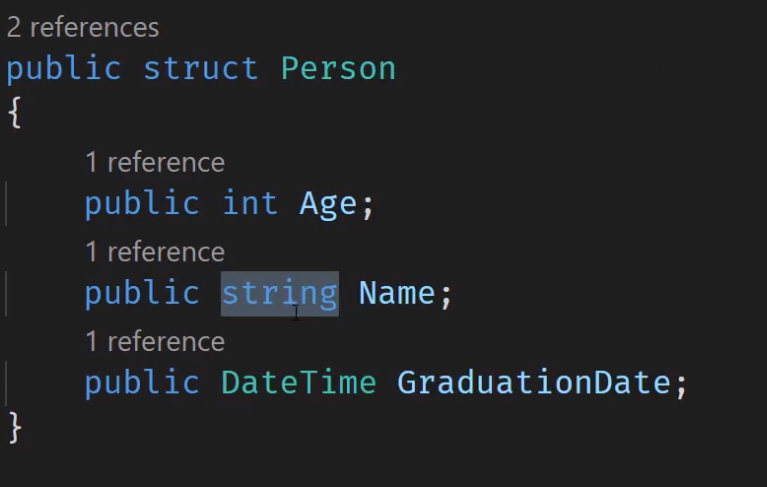The width and height of the screenshot is (767, 487).
Task: Place cursor on the closing curly brace
Action: pyautogui.click(x=14, y=427)
